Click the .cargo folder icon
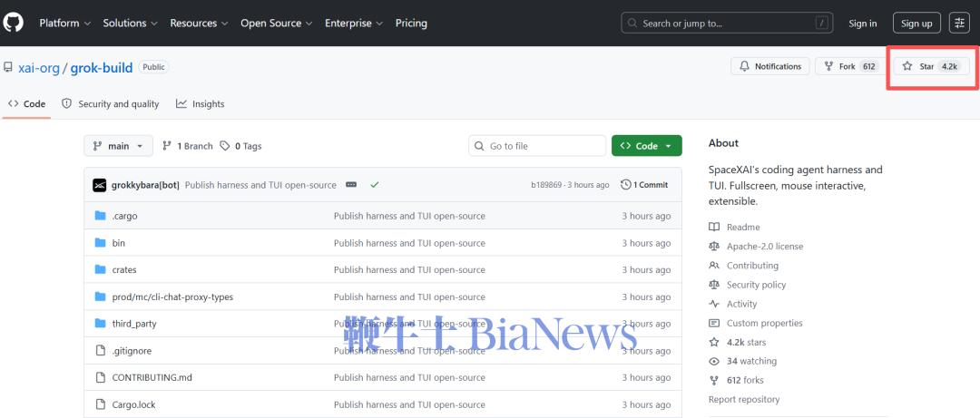The height and width of the screenshot is (418, 980). coord(100,216)
